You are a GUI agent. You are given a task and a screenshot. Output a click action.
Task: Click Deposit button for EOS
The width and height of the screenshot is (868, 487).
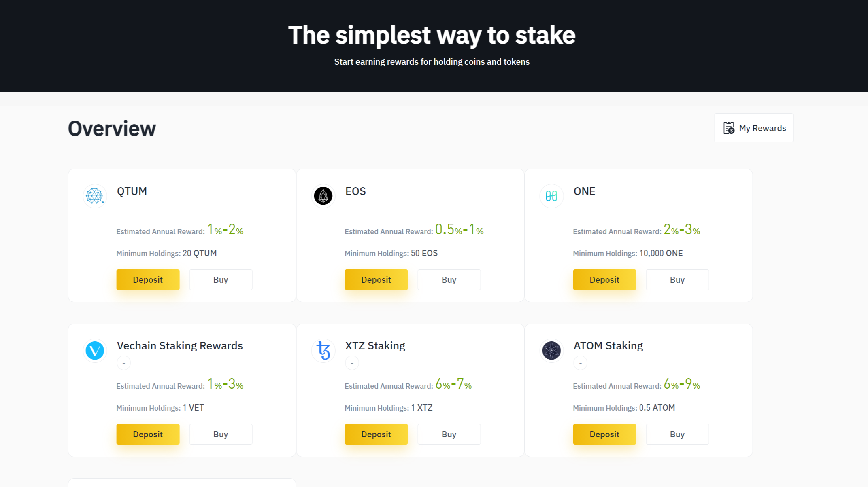tap(376, 279)
